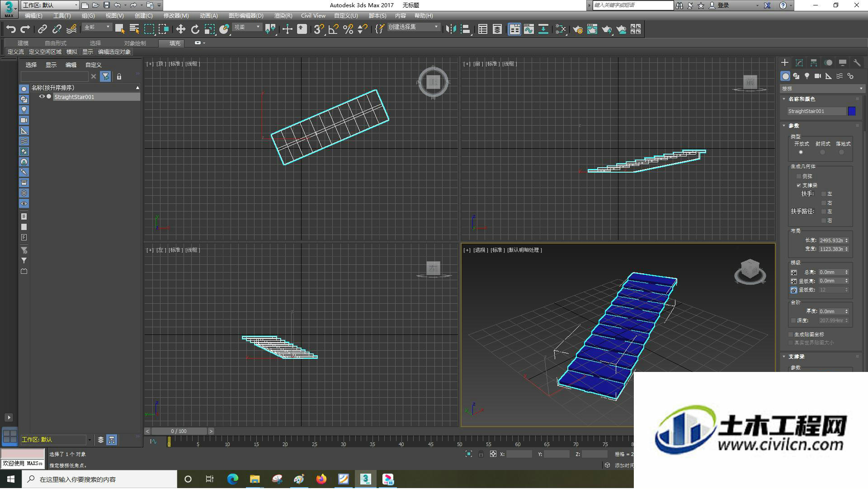
Task: Enable right Rail Path checkbox
Action: tap(824, 221)
